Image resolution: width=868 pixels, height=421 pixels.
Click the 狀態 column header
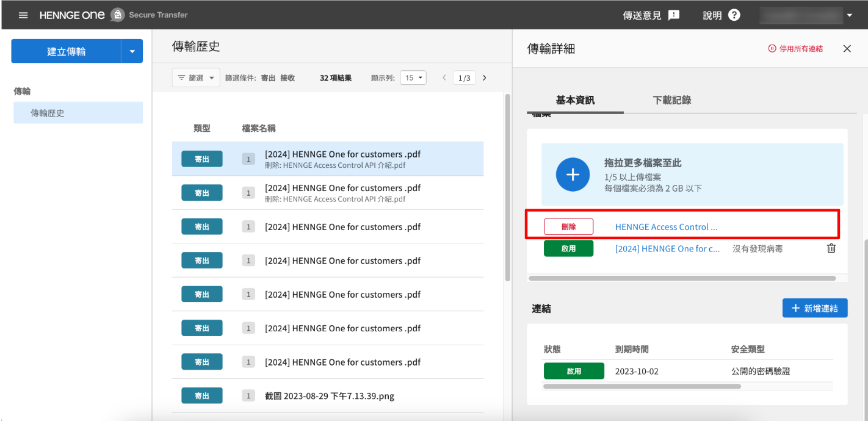pos(552,349)
